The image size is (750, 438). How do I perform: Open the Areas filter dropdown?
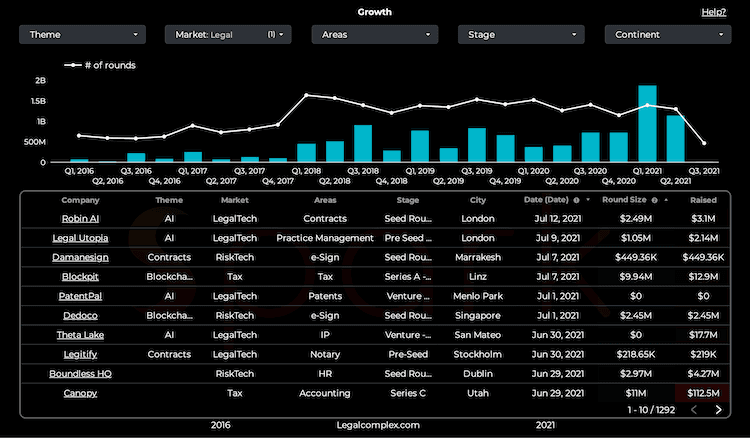(374, 34)
